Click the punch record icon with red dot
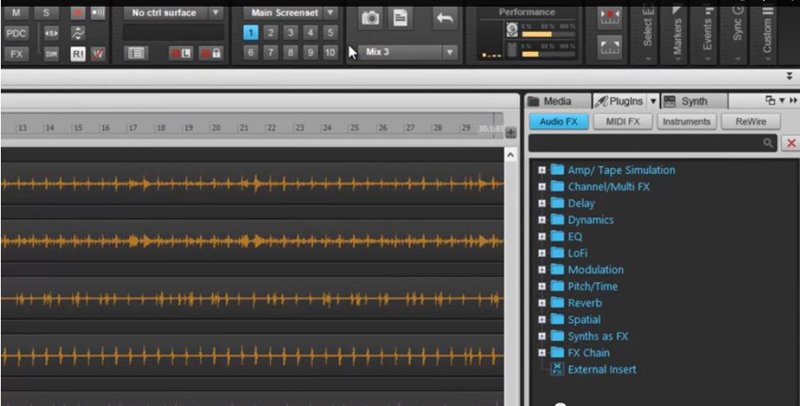The height and width of the screenshot is (406, 800). click(610, 18)
